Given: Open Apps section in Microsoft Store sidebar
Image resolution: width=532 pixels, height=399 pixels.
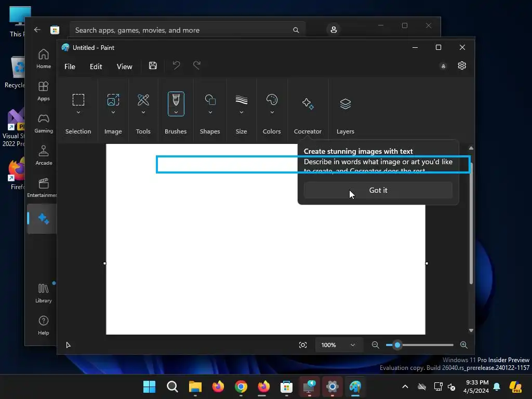Looking at the screenshot, I should click(x=44, y=91).
